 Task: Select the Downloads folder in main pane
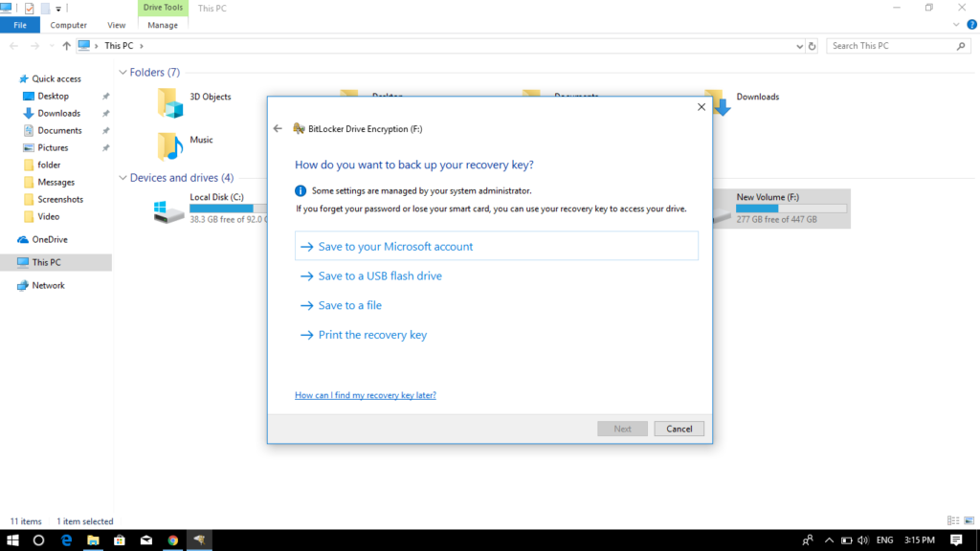pyautogui.click(x=758, y=97)
